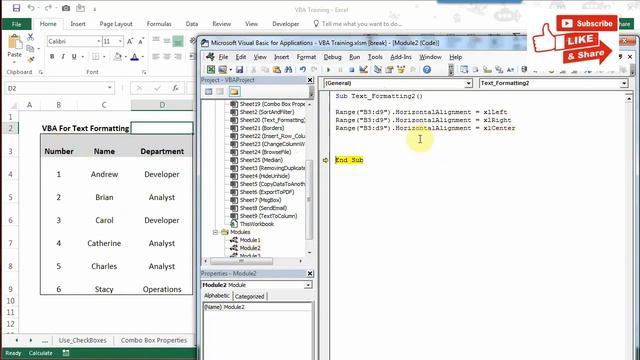
Task: Open Find with the binoculars icon
Action: (x=288, y=69)
